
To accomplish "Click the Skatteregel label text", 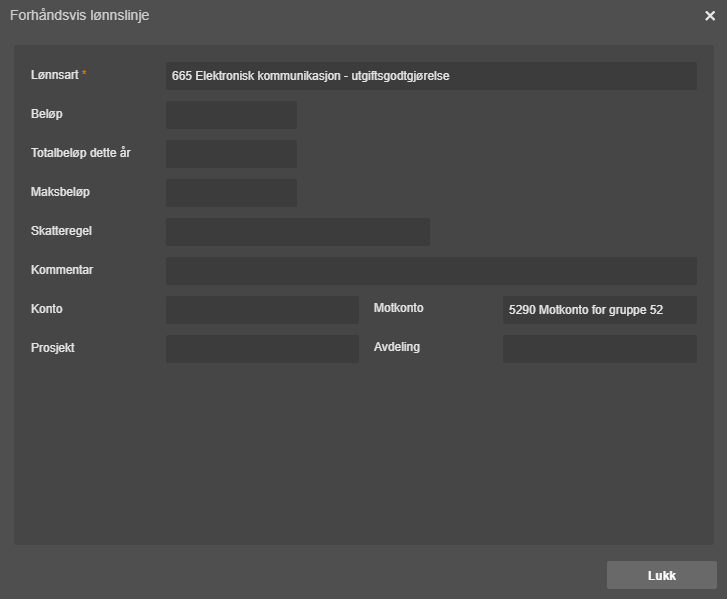I will point(61,230).
